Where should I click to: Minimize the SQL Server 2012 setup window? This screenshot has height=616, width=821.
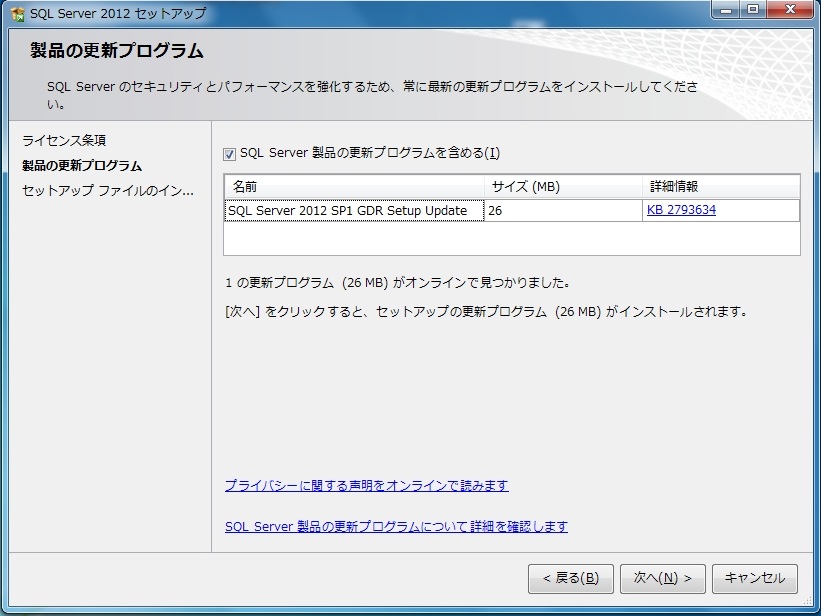(x=727, y=10)
